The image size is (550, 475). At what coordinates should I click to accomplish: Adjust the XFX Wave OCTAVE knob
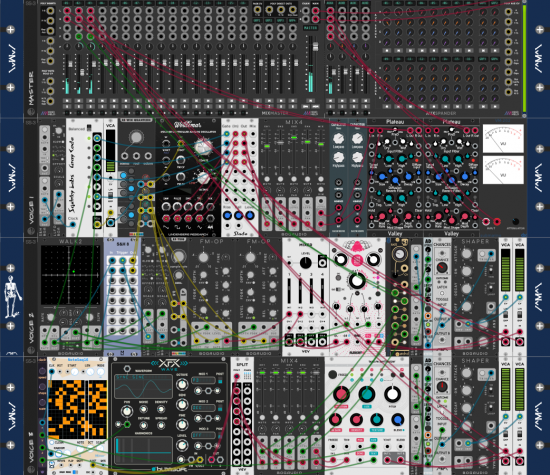[x=181, y=385]
